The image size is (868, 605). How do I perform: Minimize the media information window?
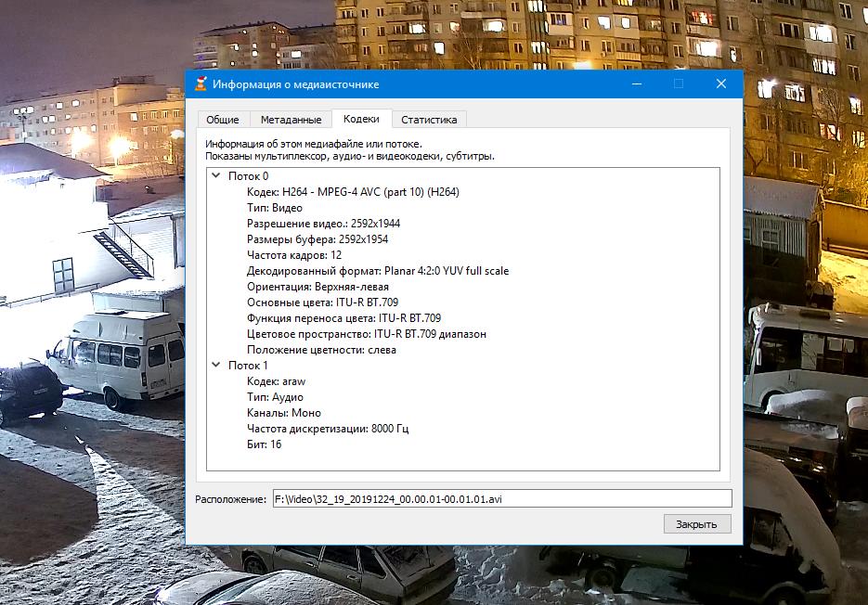[x=637, y=84]
